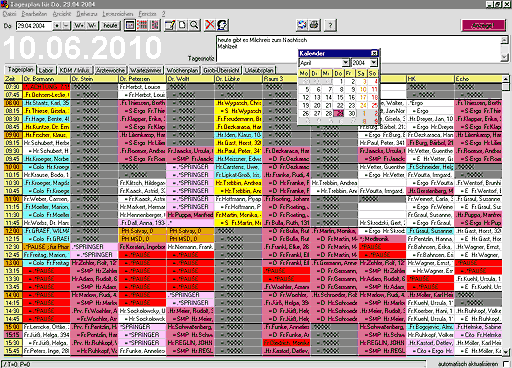This screenshot has height=368, width=512.
Task: Click the heute button
Action: pos(110,26)
